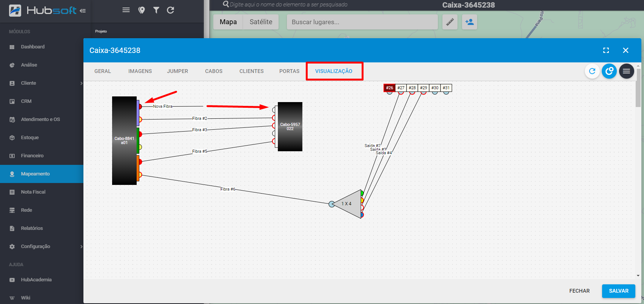Switch to CABOS tab

click(214, 71)
